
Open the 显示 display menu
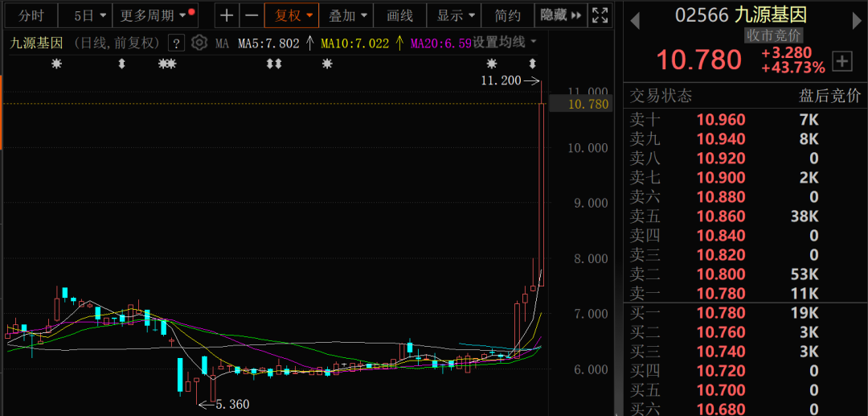click(x=457, y=15)
